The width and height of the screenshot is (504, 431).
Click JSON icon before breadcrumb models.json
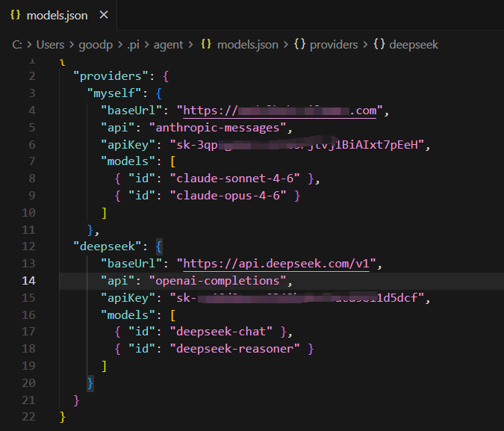pyautogui.click(x=206, y=44)
